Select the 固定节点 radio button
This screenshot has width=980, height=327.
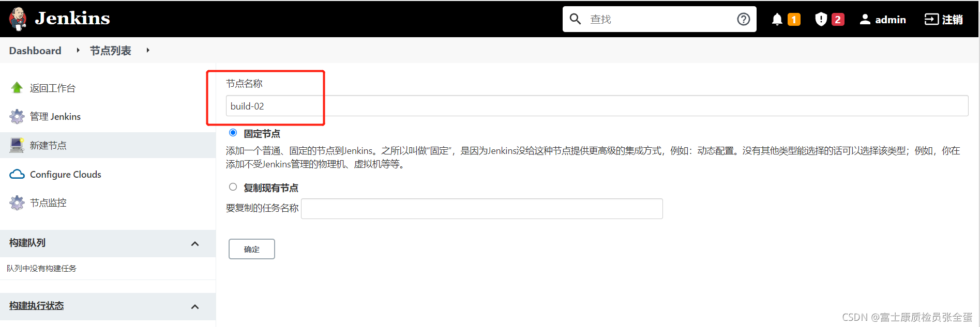pos(233,133)
